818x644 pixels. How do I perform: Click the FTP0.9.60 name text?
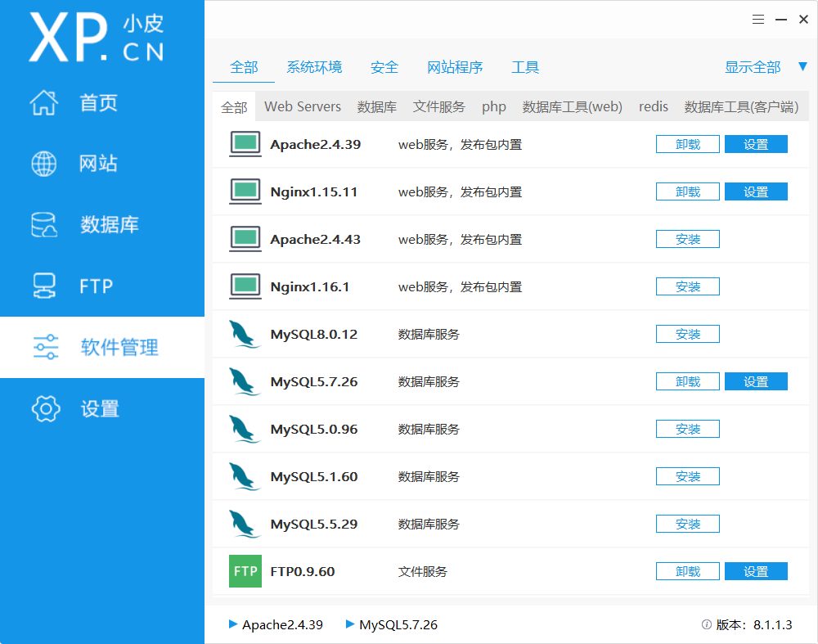point(302,571)
